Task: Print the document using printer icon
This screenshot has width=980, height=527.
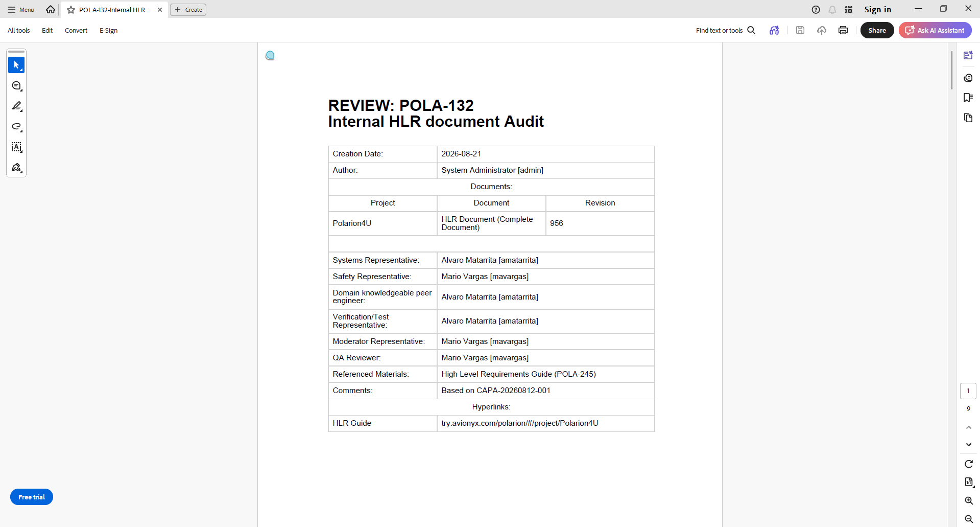Action: (843, 30)
